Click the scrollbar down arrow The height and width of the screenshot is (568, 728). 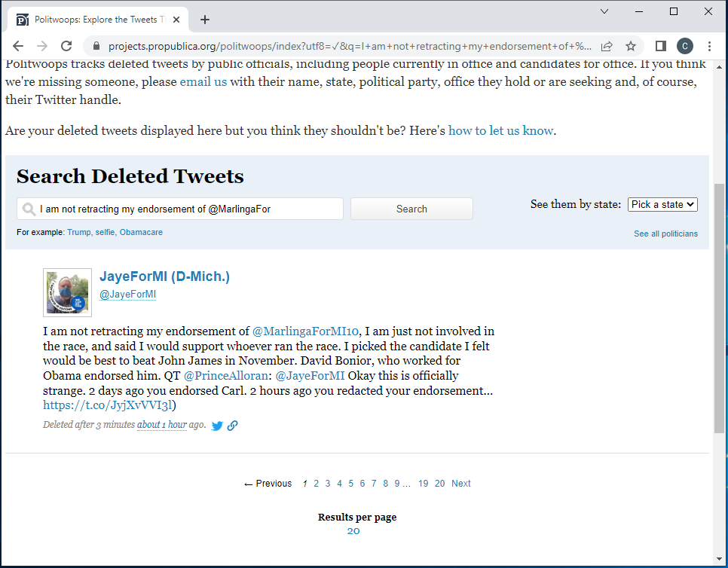[719, 559]
